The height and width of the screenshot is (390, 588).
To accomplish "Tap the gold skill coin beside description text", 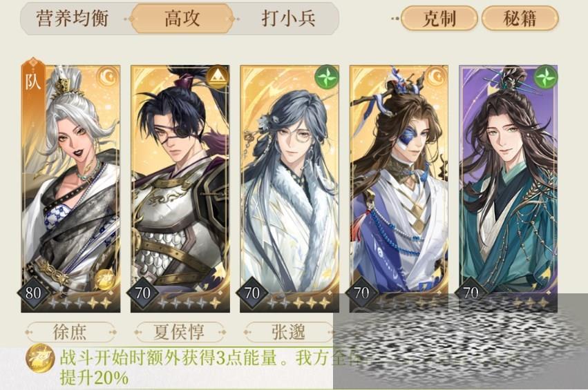I will pyautogui.click(x=40, y=358).
